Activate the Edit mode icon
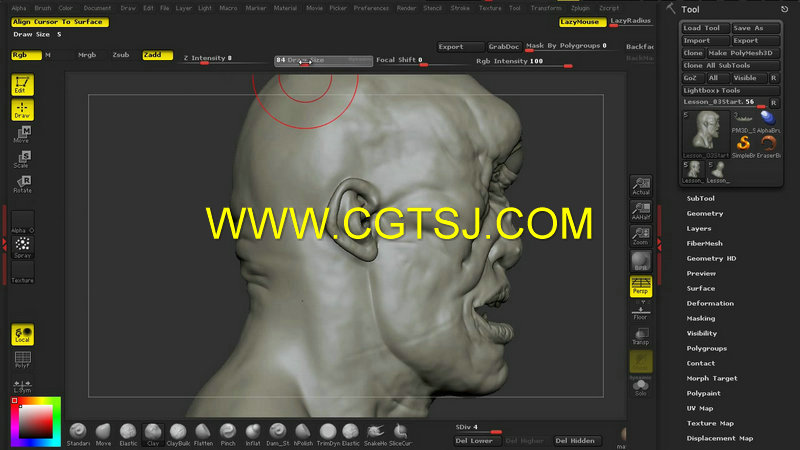The image size is (800, 450). 22,85
